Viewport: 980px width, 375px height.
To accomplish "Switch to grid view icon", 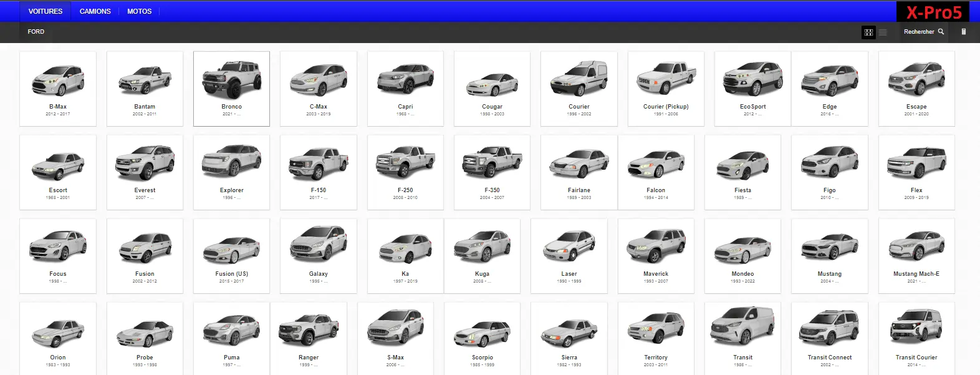I will tap(868, 32).
